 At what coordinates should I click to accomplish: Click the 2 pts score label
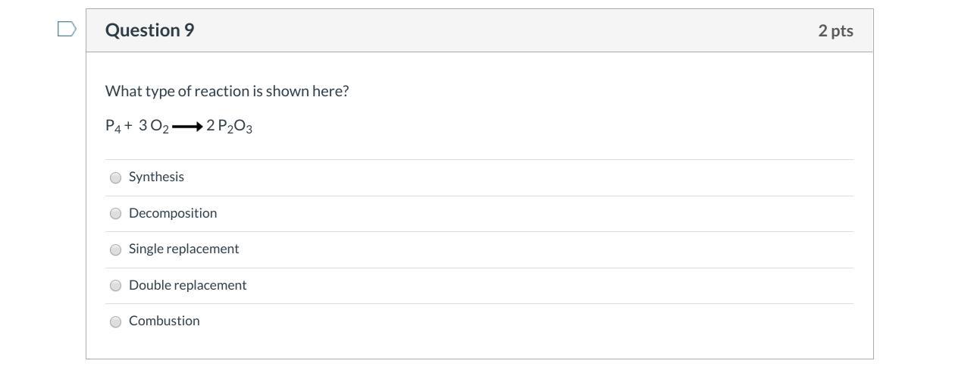[x=835, y=30]
